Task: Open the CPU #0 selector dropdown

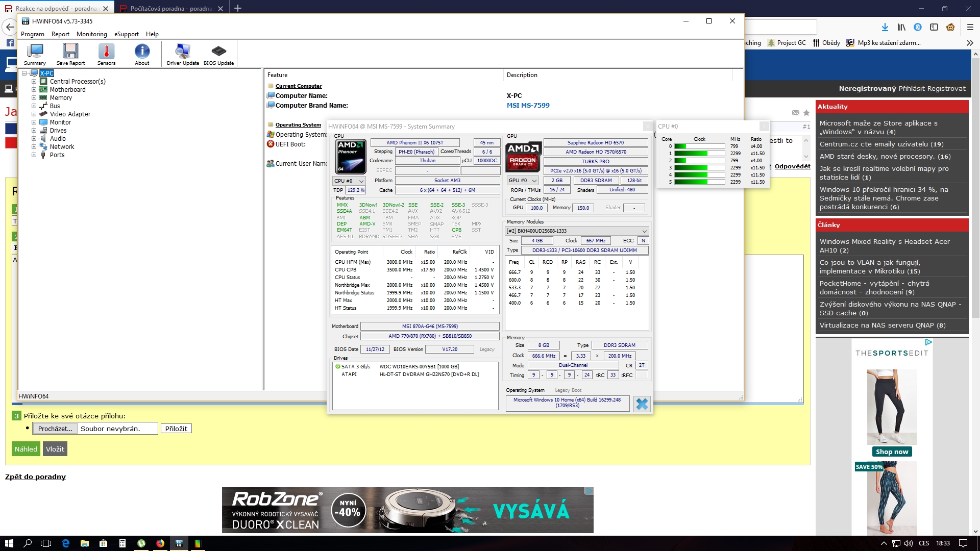Action: [349, 181]
